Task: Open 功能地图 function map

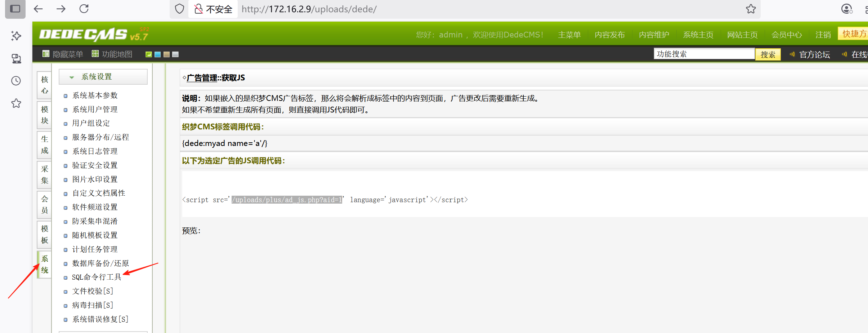Action: pyautogui.click(x=112, y=54)
